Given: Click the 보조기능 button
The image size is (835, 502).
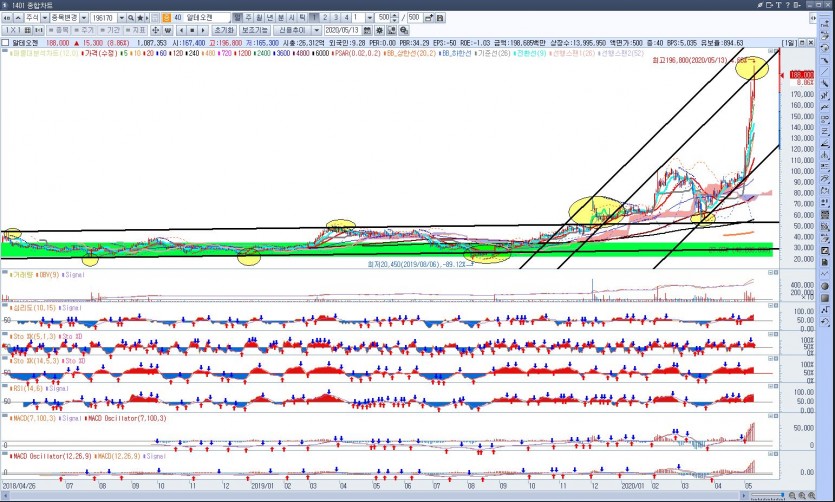Looking at the screenshot, I should point(255,30).
